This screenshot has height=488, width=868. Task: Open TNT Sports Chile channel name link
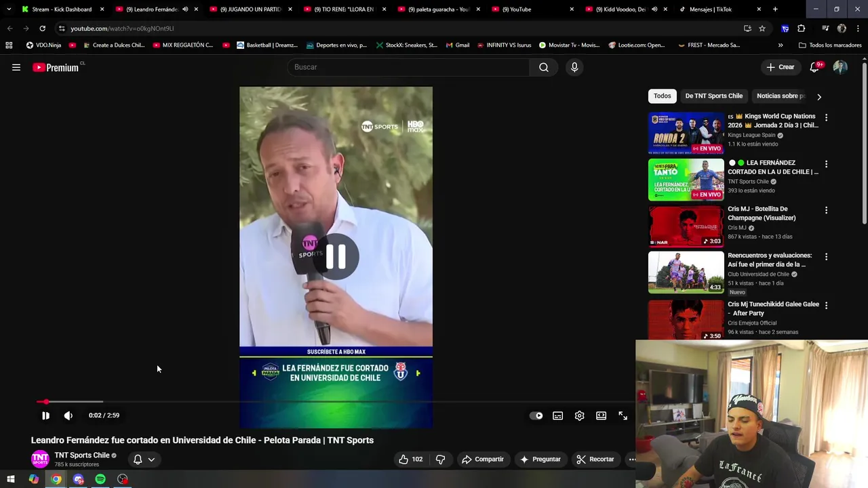(x=82, y=455)
